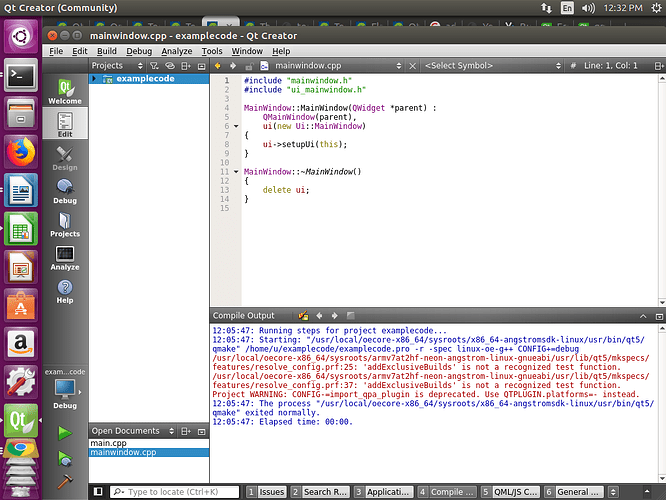Screen dimensions: 666x500
Task: Open the Projects mode
Action: [65, 224]
